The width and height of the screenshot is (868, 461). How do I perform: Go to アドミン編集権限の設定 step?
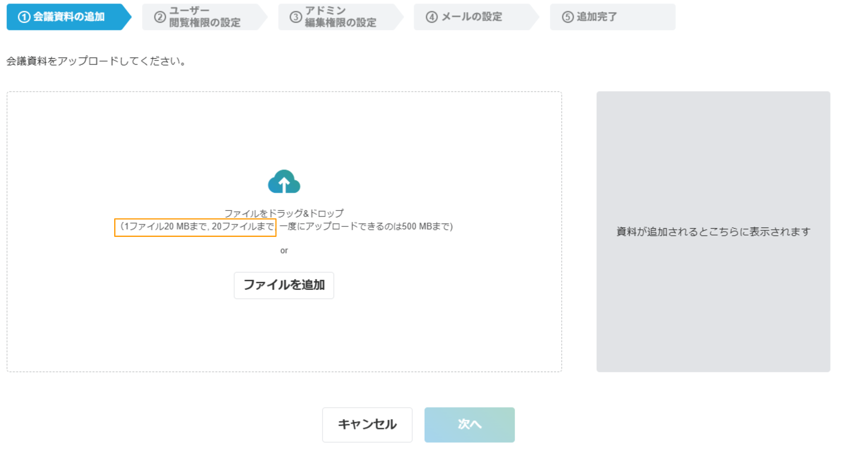coord(341,17)
